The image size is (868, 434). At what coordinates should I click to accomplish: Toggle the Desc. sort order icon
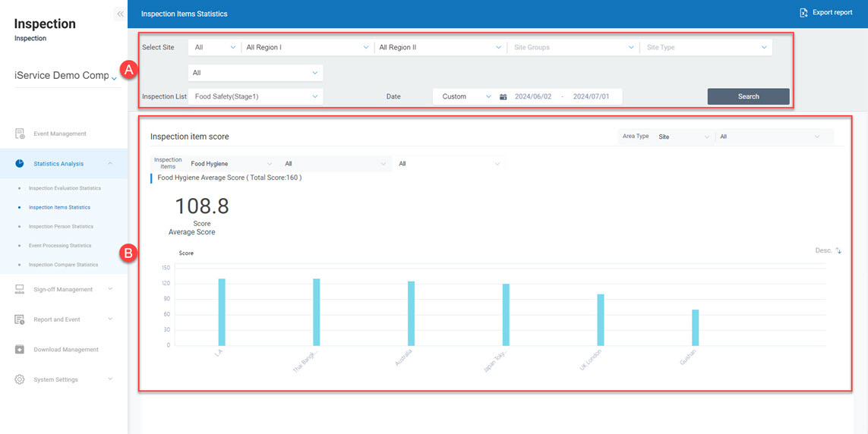838,250
